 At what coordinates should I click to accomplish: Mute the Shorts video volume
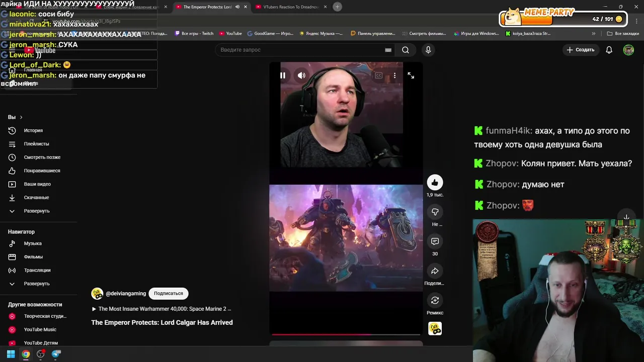click(301, 75)
